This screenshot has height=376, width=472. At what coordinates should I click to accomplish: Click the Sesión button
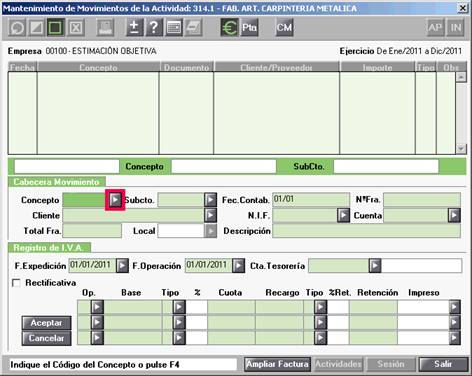(391, 364)
